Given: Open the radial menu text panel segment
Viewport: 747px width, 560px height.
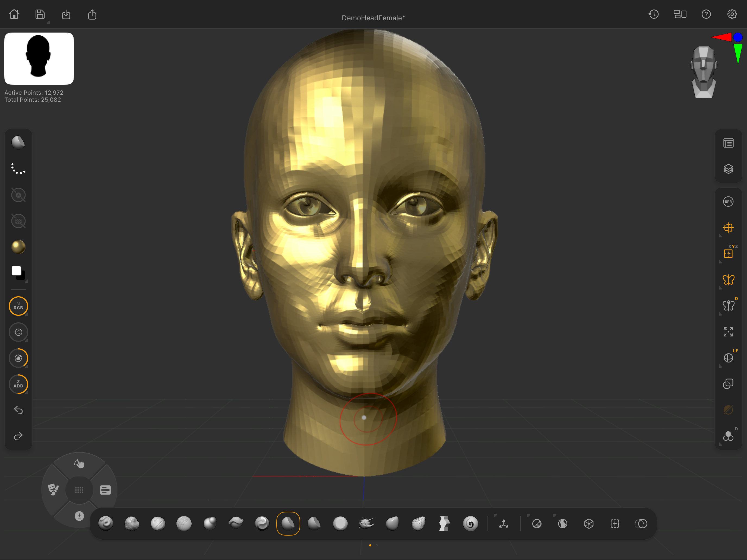Looking at the screenshot, I should (105, 490).
